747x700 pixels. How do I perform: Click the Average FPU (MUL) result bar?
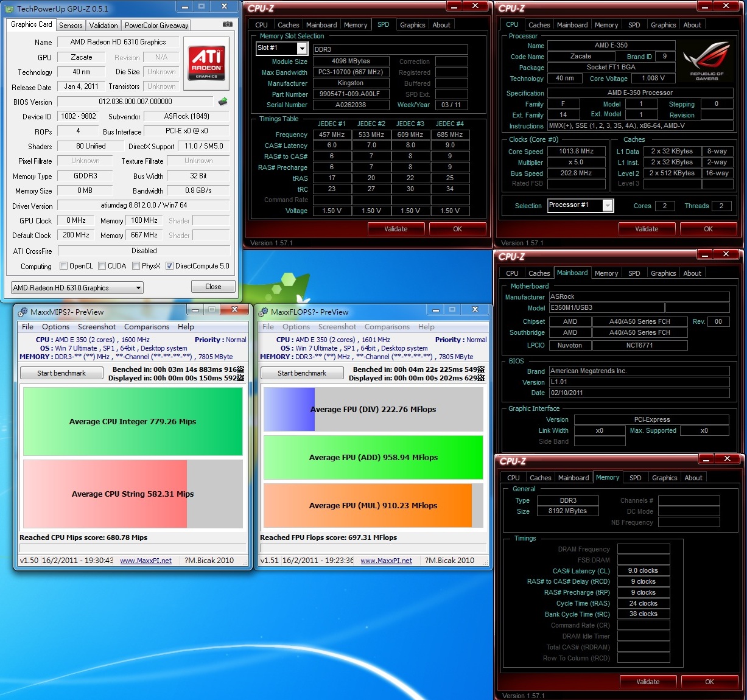373,505
